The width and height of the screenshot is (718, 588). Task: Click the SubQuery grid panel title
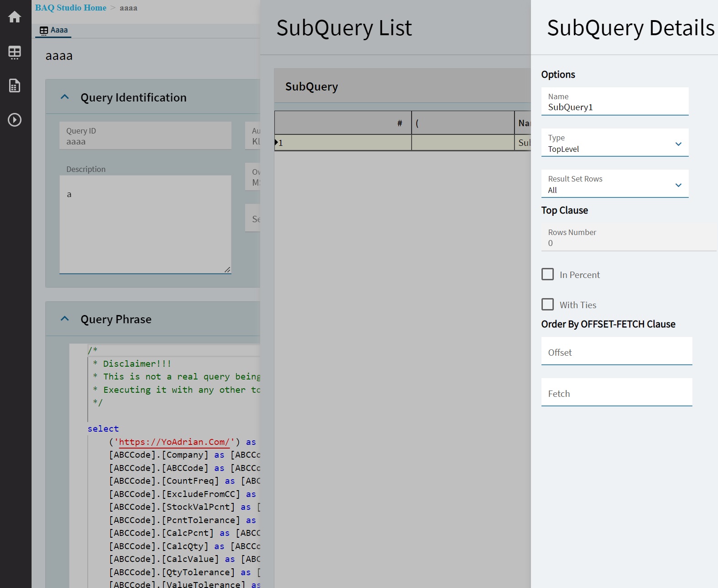pyautogui.click(x=311, y=86)
